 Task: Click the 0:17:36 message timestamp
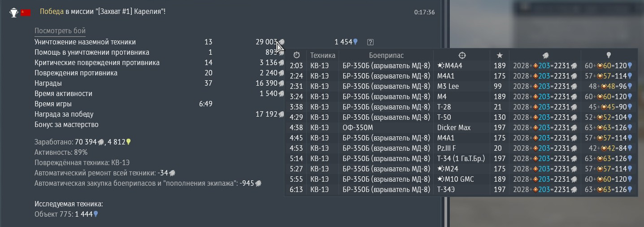coord(424,12)
